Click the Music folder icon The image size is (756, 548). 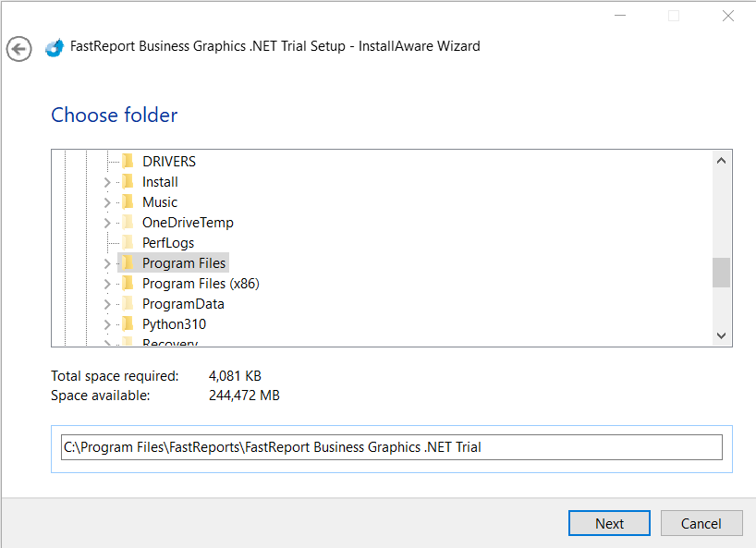(128, 201)
